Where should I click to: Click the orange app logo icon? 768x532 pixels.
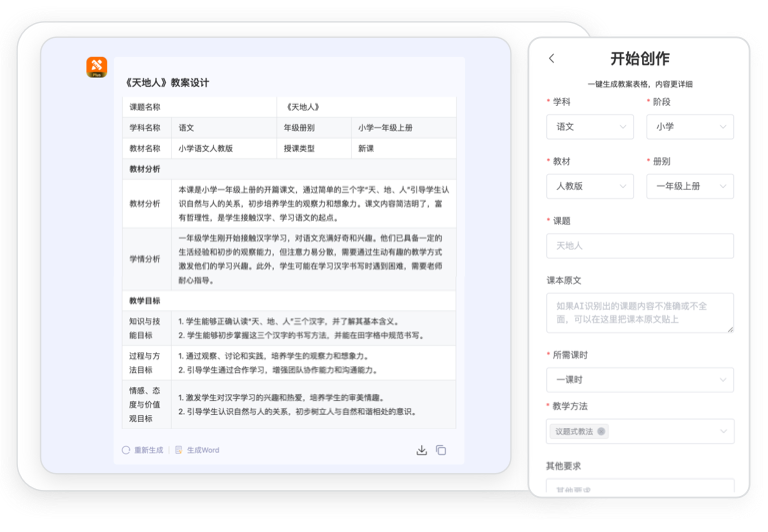[97, 67]
